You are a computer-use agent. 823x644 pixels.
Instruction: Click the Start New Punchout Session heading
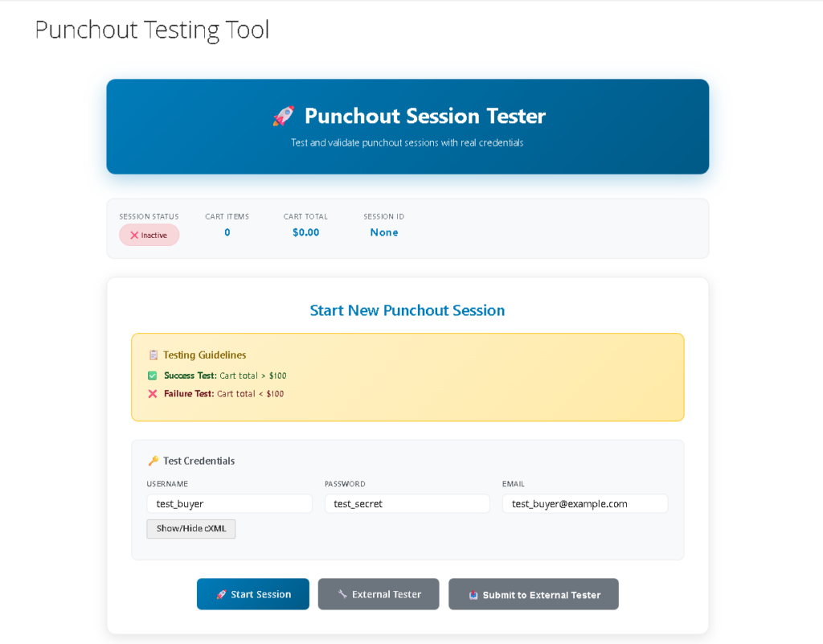(407, 310)
